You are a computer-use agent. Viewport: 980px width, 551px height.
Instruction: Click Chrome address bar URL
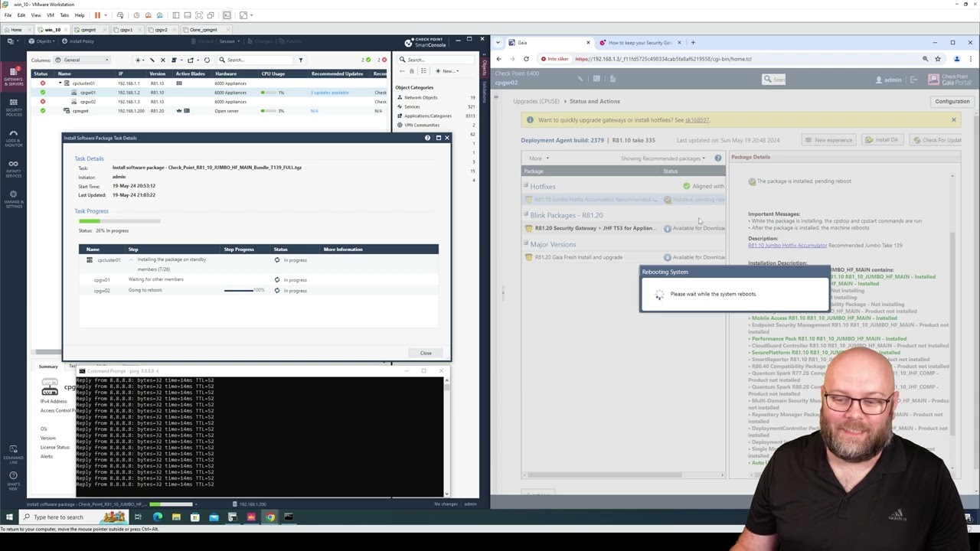tap(663, 59)
